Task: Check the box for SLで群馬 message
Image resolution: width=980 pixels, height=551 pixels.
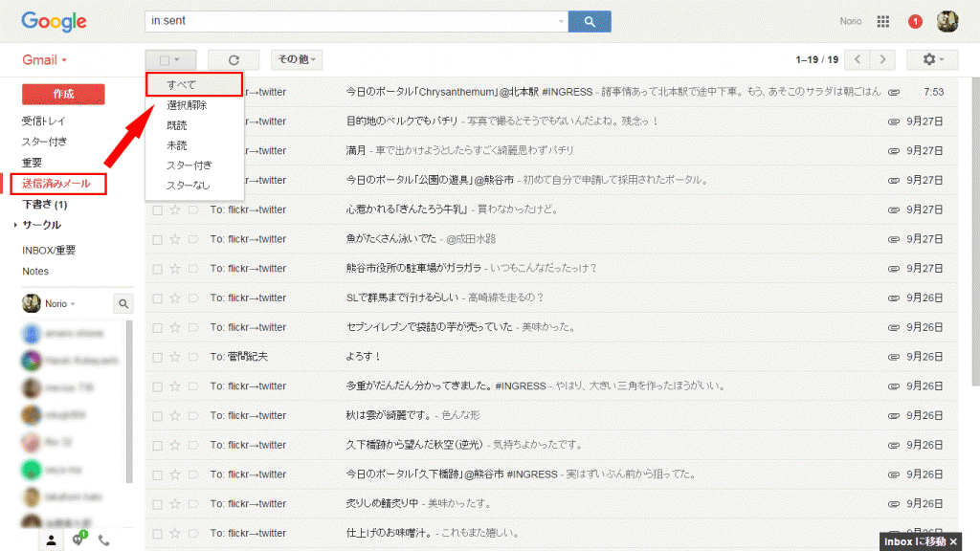Action: 157,298
